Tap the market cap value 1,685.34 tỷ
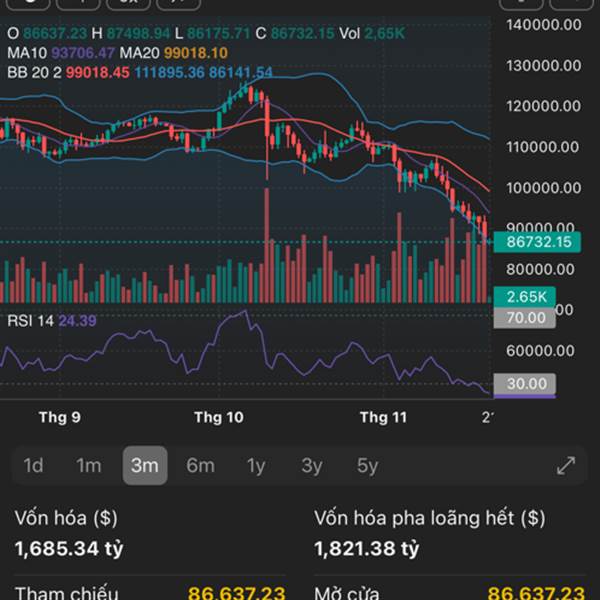The height and width of the screenshot is (600, 600). click(69, 548)
